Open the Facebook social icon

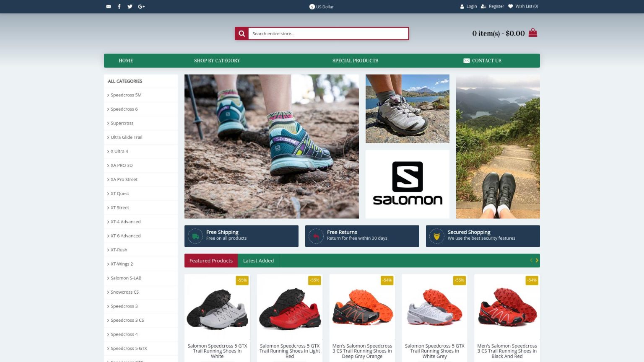119,6
